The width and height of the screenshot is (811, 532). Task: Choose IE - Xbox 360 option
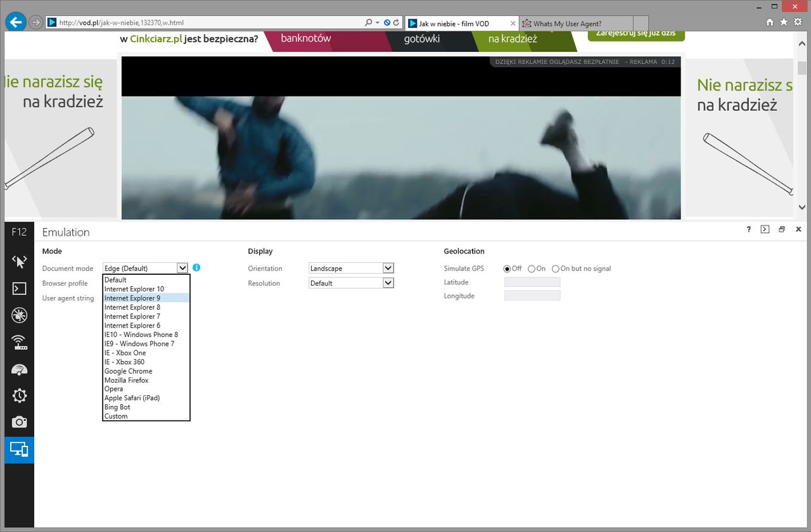146,362
